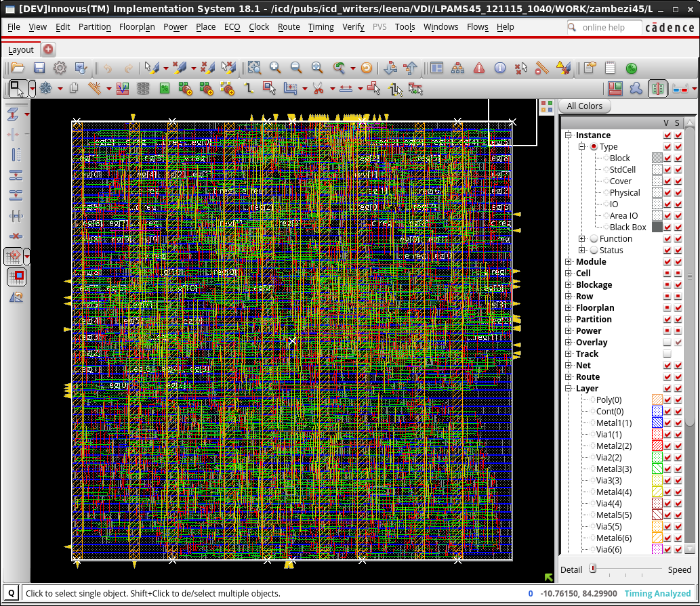Screen dimensions: 700x606
Task: Open the Timing menu
Action: tap(321, 27)
